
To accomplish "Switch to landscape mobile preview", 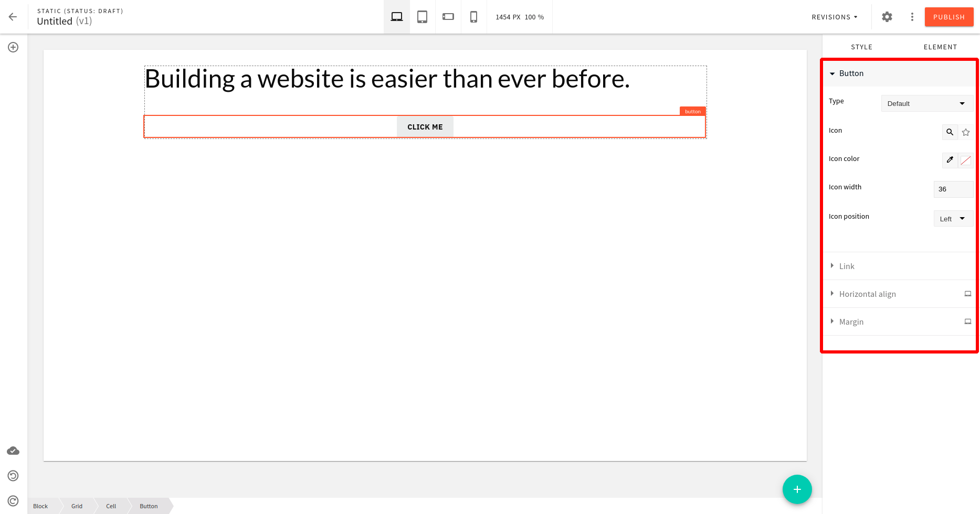I will pyautogui.click(x=448, y=16).
